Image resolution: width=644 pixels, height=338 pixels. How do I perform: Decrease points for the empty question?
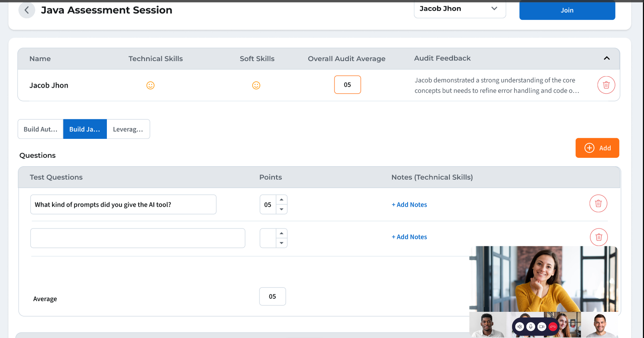tap(281, 243)
